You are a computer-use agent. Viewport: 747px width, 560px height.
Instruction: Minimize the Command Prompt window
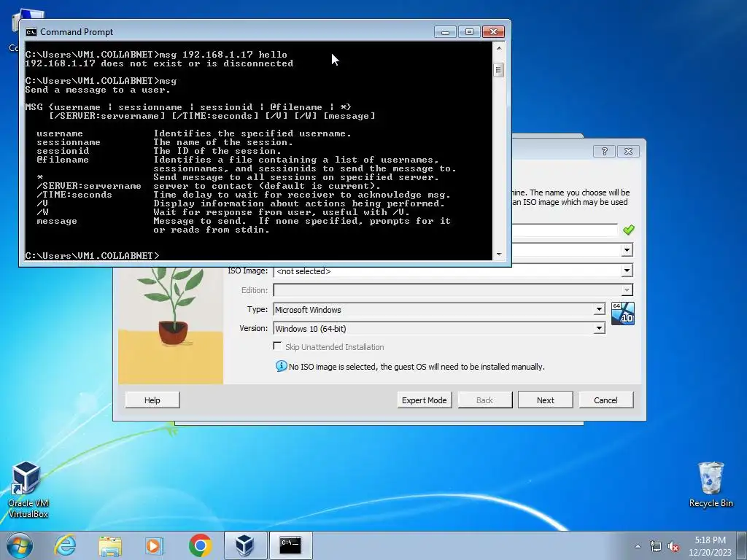coord(446,32)
